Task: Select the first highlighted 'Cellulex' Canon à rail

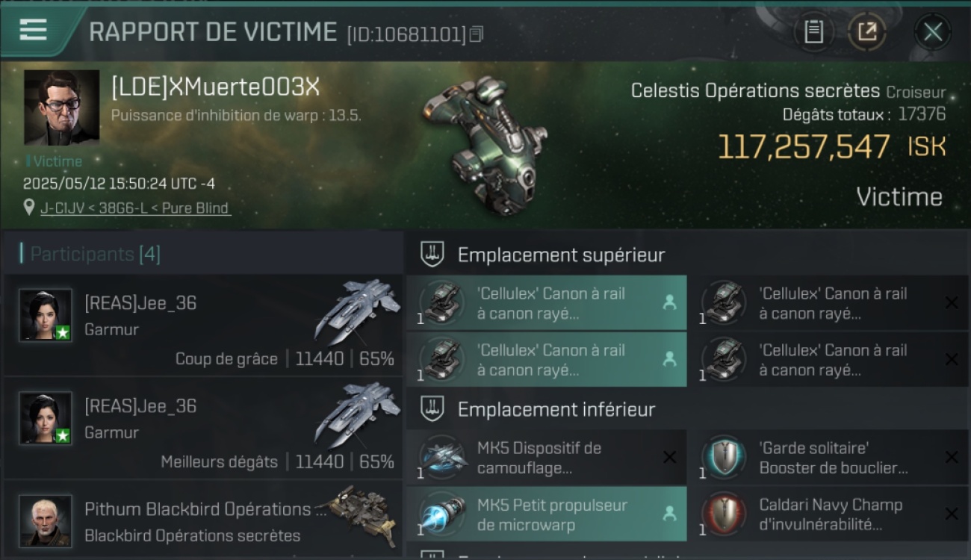Action: (x=546, y=303)
